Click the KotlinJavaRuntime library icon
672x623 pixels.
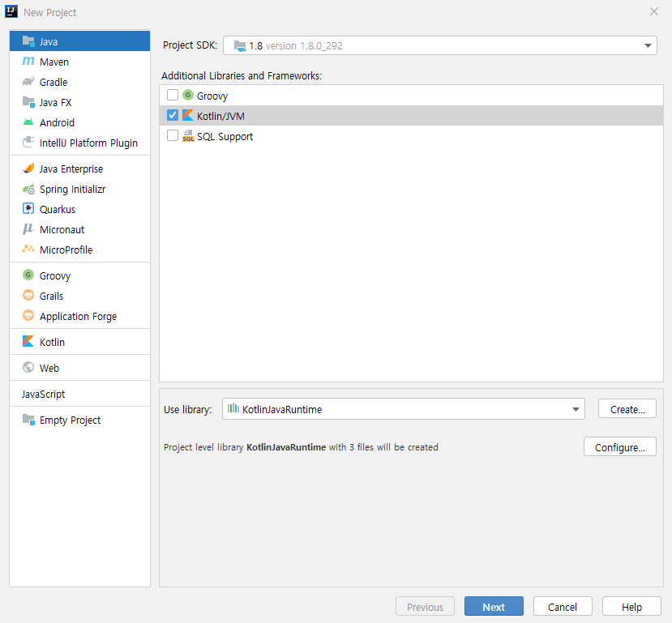pyautogui.click(x=233, y=408)
